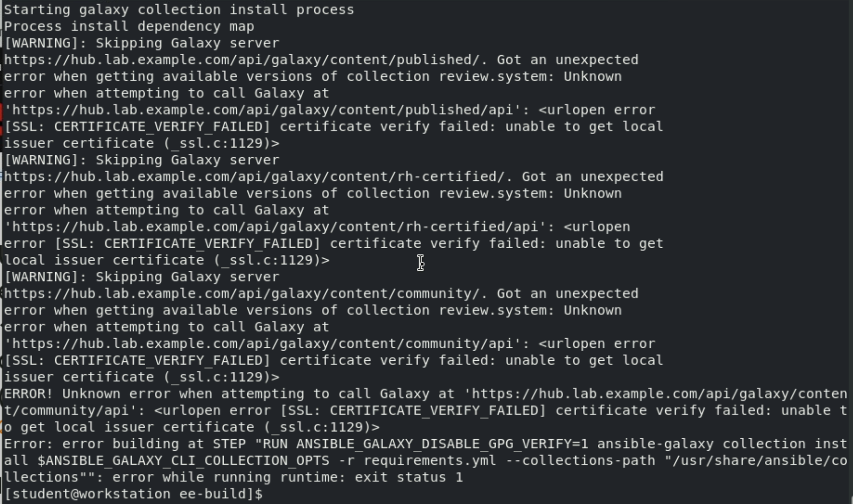853x504 pixels.
Task: Click the terminal prompt [student@workstation ee-build]$
Action: 133,494
